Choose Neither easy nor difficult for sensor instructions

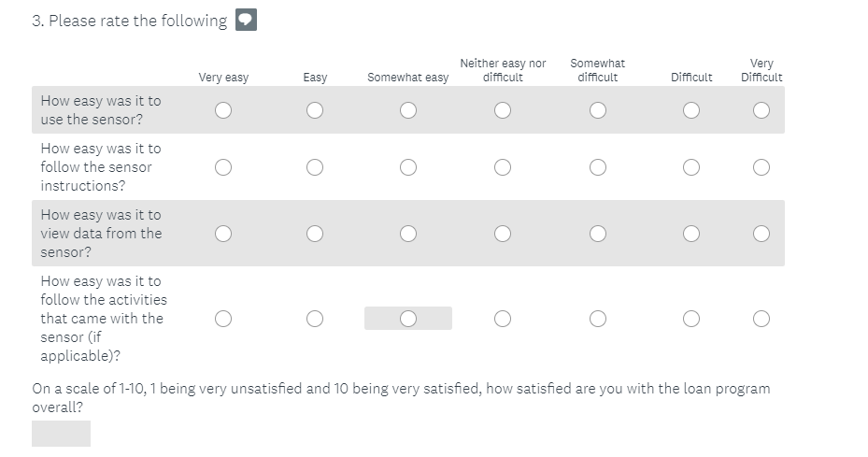503,167
